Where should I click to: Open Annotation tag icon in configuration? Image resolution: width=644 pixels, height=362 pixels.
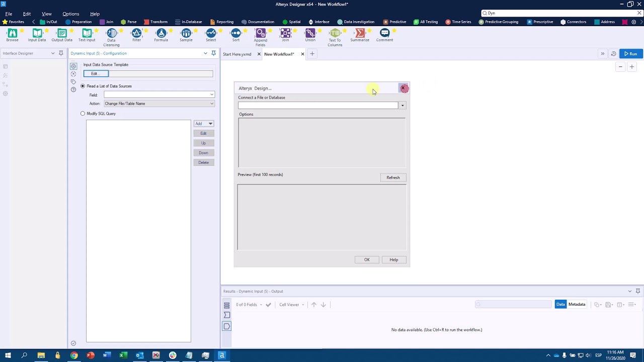pos(73,82)
